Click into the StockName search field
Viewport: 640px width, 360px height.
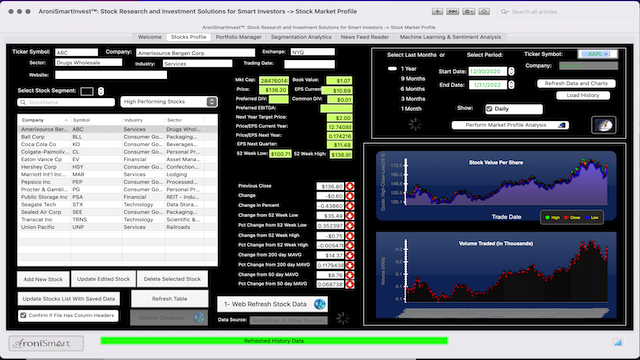[66, 102]
